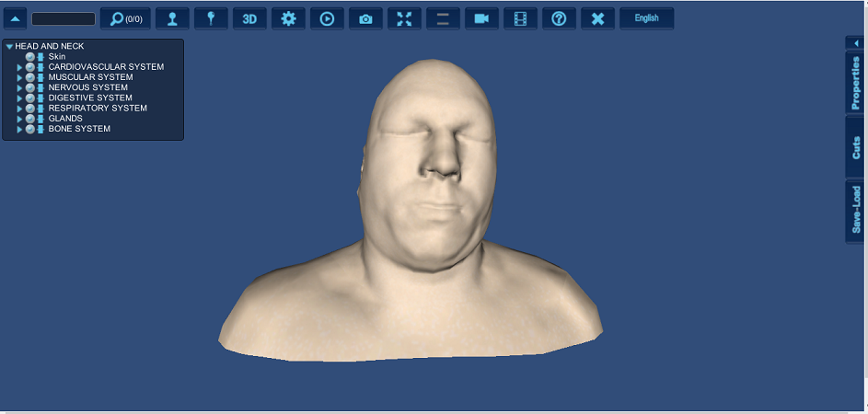This screenshot has width=868, height=414.
Task: Open the Cuts side tab
Action: 856,147
